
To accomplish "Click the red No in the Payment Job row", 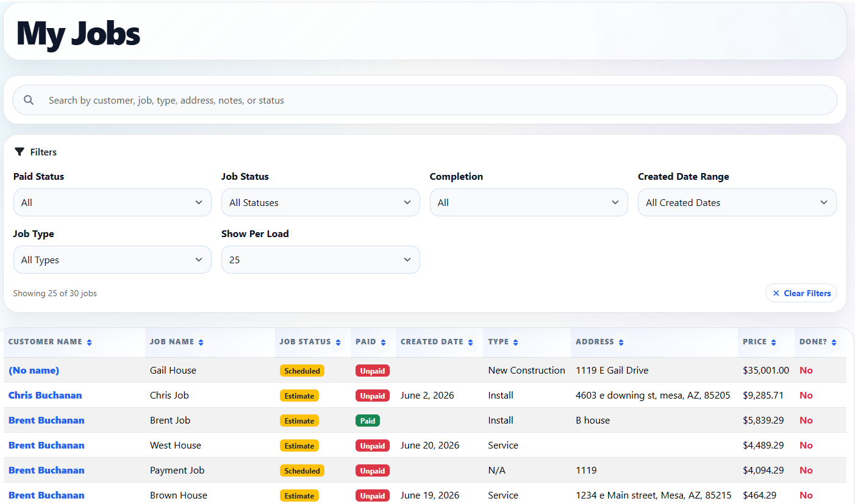I will point(806,470).
